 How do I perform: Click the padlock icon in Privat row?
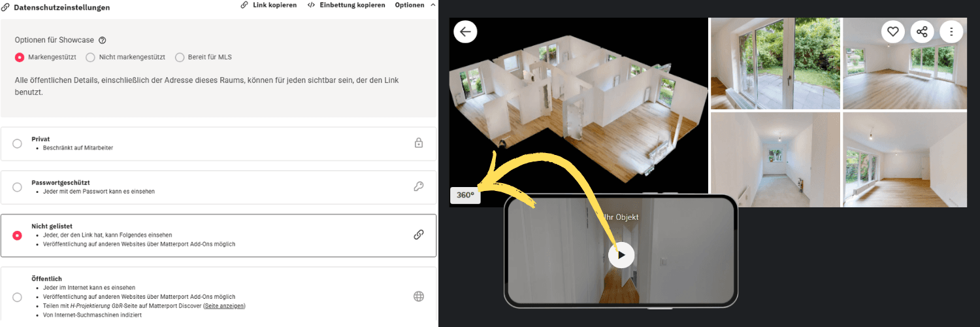click(419, 143)
